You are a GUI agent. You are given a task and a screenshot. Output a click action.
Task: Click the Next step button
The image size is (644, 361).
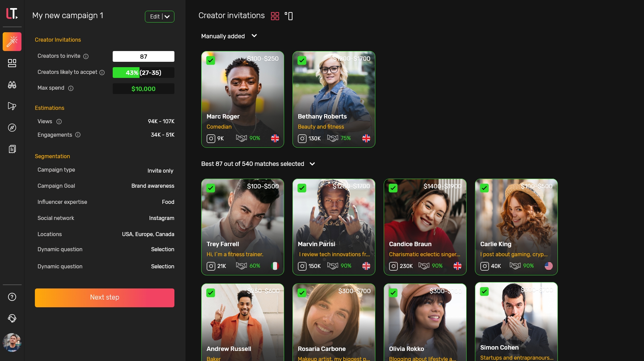(105, 298)
